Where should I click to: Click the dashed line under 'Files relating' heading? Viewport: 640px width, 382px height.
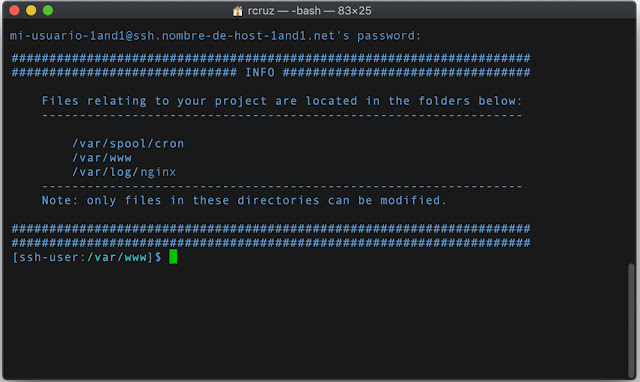coord(282,115)
